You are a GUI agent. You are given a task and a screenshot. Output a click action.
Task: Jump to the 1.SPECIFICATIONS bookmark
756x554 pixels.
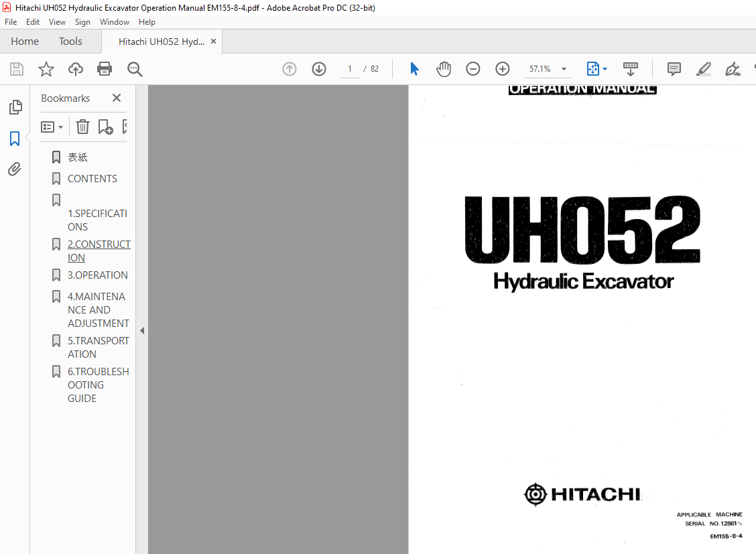[x=97, y=220]
